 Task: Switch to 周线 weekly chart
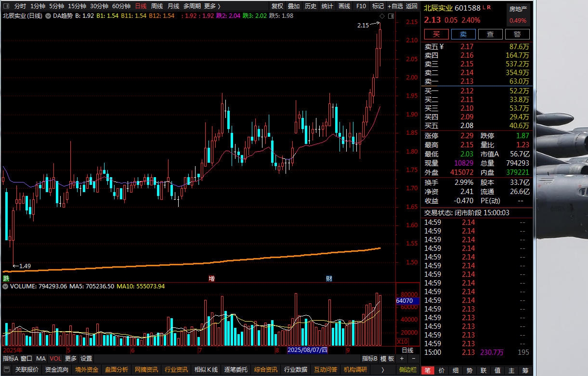pos(157,6)
